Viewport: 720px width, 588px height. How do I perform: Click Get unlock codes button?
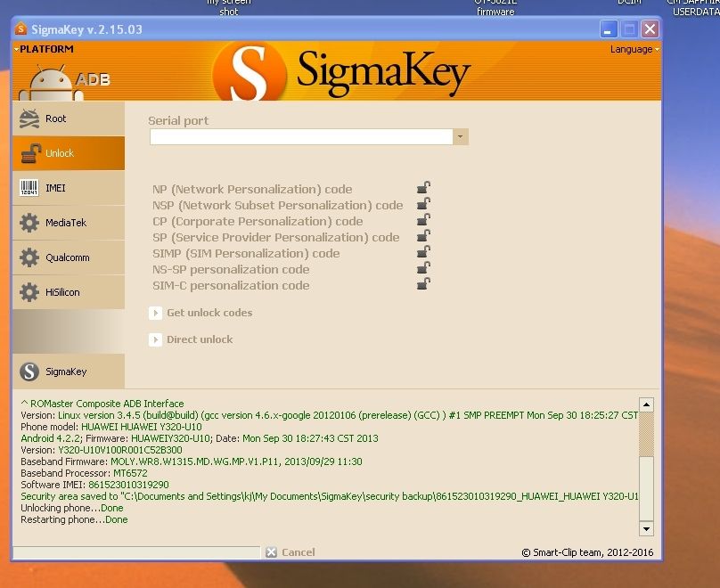tap(209, 313)
